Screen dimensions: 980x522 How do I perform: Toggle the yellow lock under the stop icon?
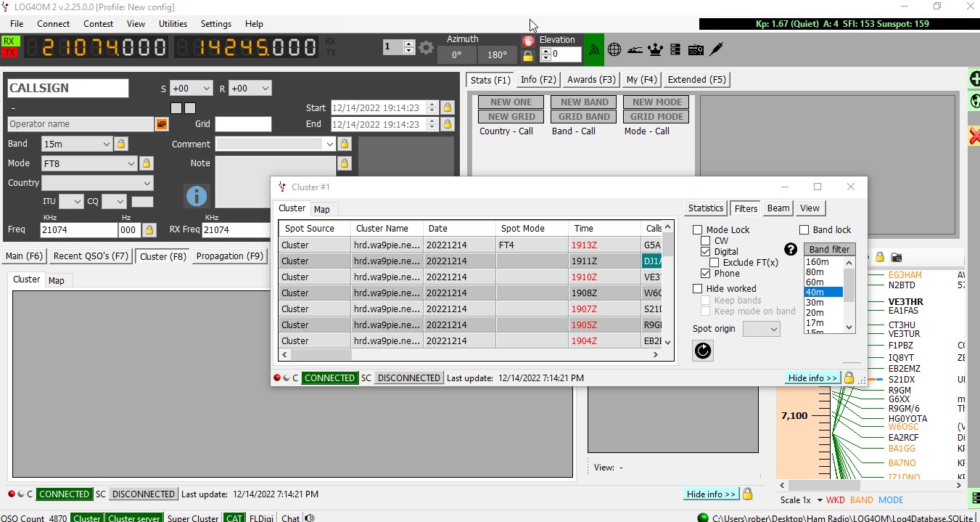point(528,55)
